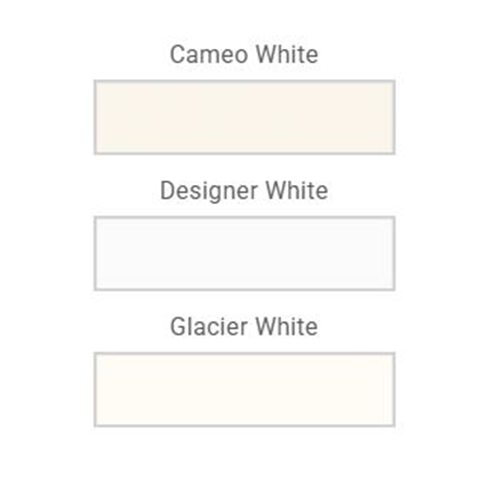500x500 pixels.
Task: Select the cool pure-white swatch
Action: [x=244, y=253]
